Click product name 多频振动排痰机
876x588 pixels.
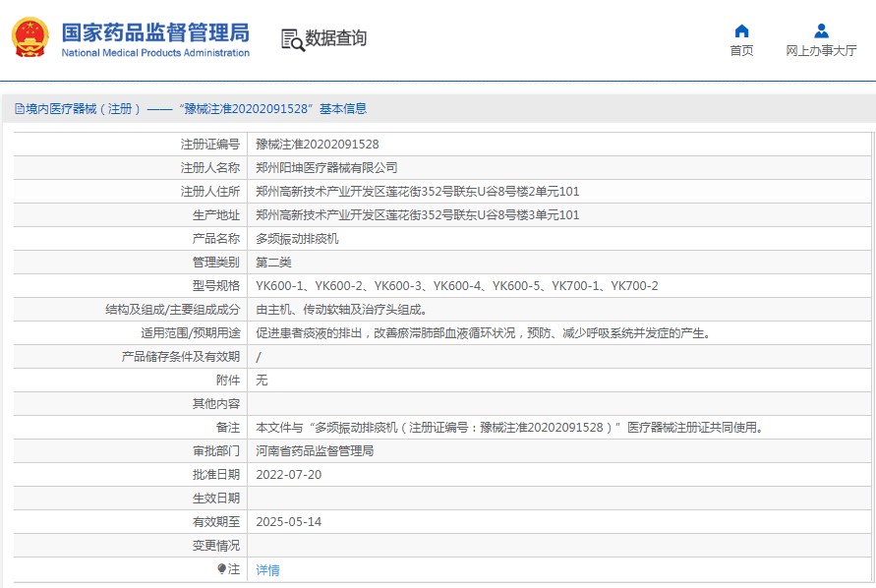pyautogui.click(x=297, y=239)
